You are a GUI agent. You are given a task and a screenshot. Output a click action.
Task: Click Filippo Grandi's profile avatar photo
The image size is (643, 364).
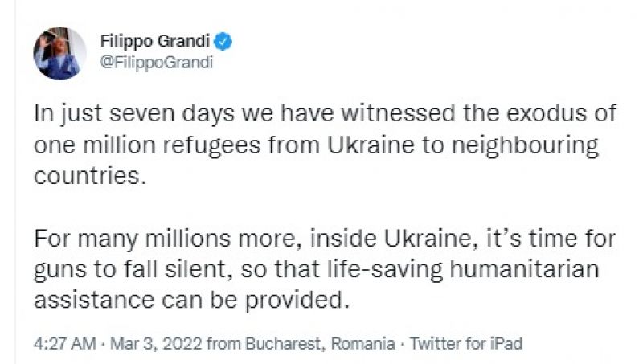[59, 53]
